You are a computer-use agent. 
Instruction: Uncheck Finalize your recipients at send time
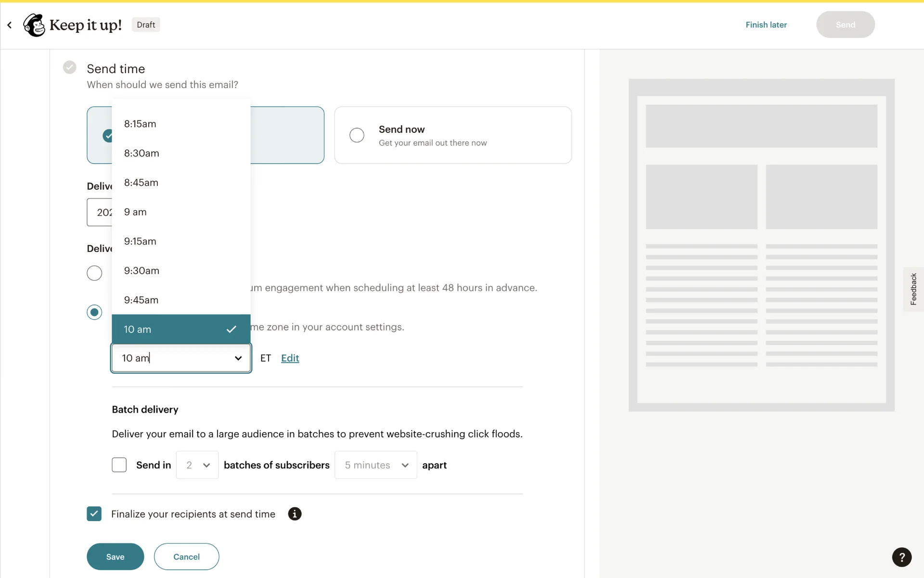[94, 514]
